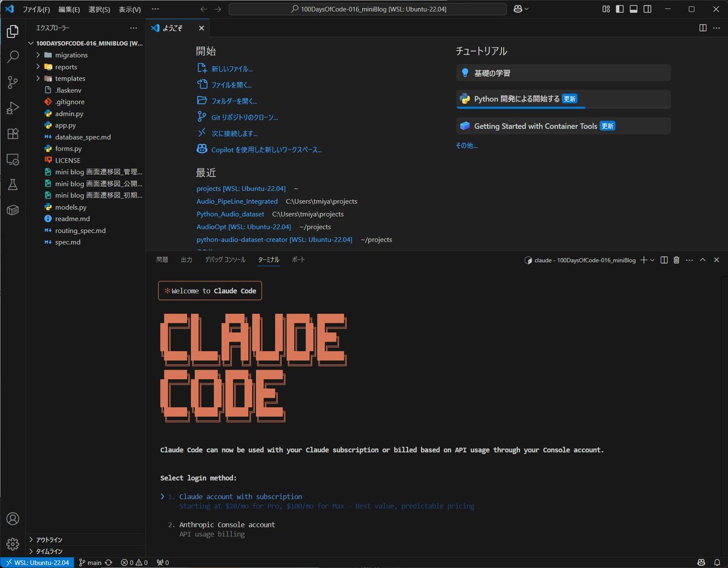Viewport: 728px width, 568px height.
Task: Split the editor to the right
Action: pos(703,28)
